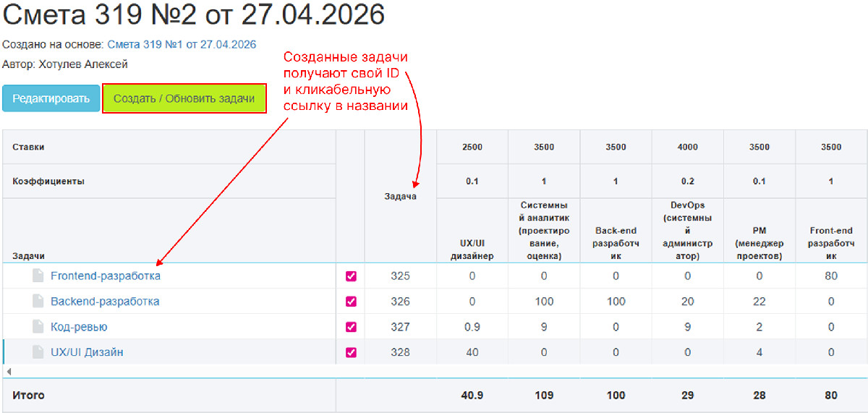Image resolution: width=868 pixels, height=413 pixels.
Task: Follow the Код-ревью task link
Action: [79, 327]
